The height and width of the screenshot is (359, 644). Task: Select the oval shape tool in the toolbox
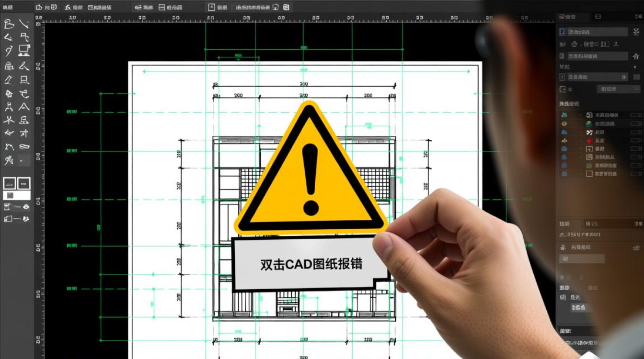24,146
